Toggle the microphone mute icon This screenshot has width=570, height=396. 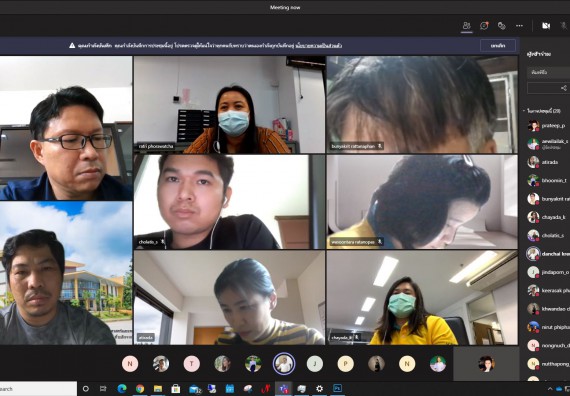pyautogui.click(x=563, y=26)
